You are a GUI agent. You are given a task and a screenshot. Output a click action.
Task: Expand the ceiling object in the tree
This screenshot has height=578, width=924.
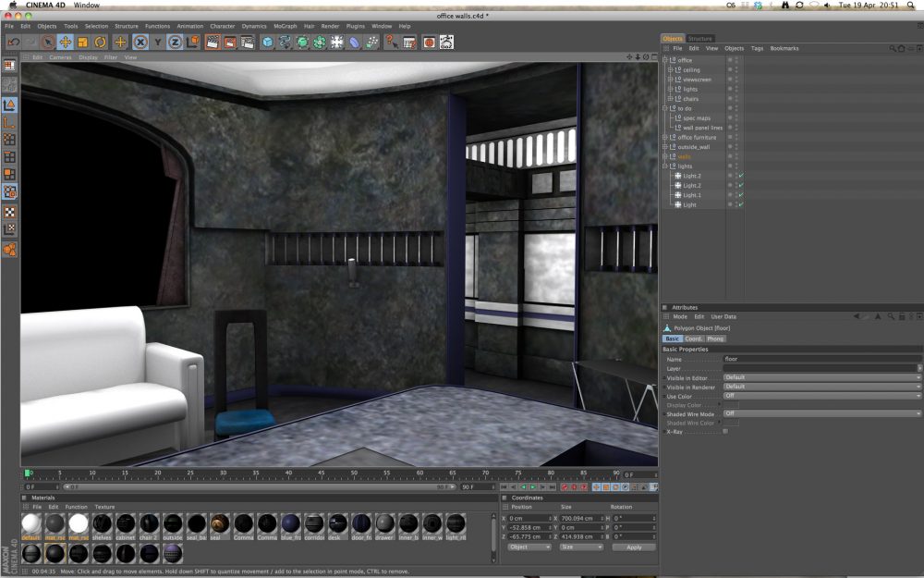670,70
